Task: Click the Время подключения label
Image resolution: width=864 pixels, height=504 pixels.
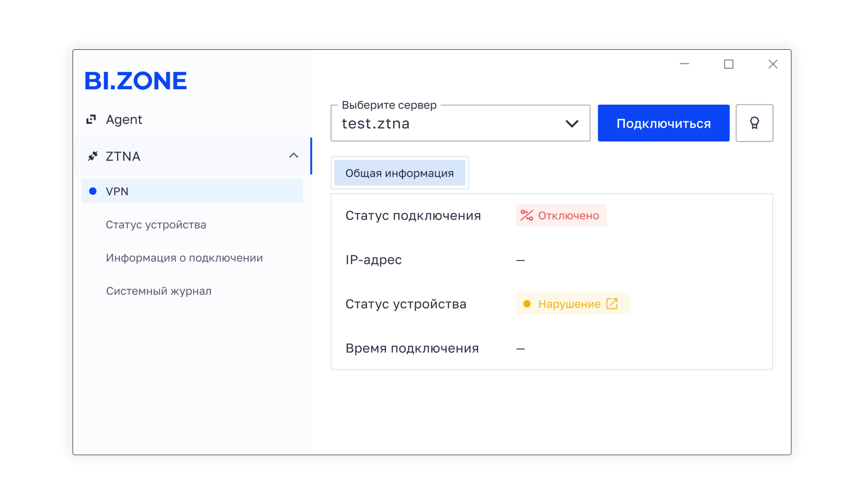Action: pyautogui.click(x=412, y=348)
